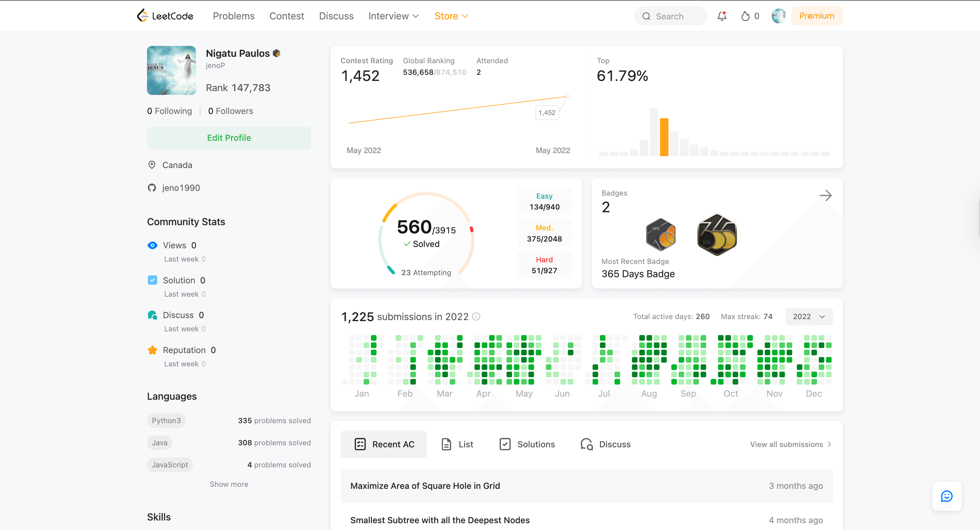This screenshot has width=980, height=530.
Task: Click the orange bar in rating histogram
Action: 664,137
